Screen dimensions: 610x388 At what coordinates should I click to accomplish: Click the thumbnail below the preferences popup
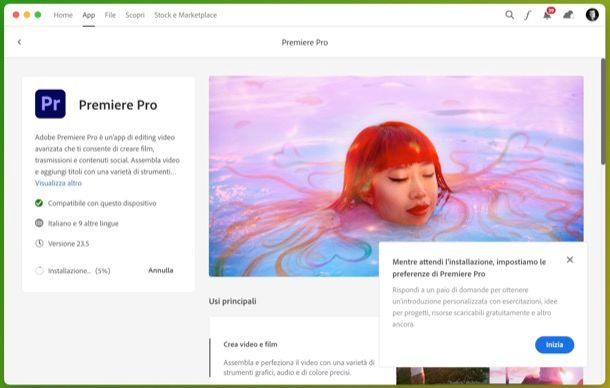[489, 376]
